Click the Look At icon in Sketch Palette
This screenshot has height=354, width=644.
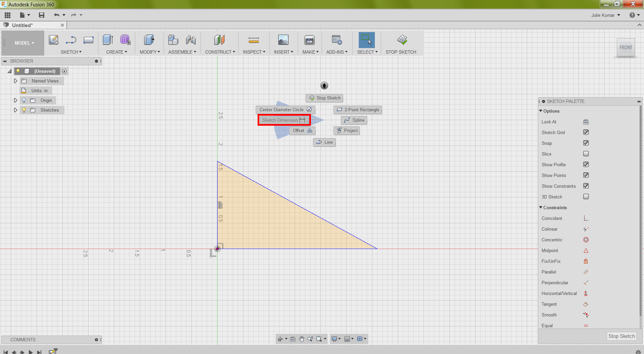(586, 122)
